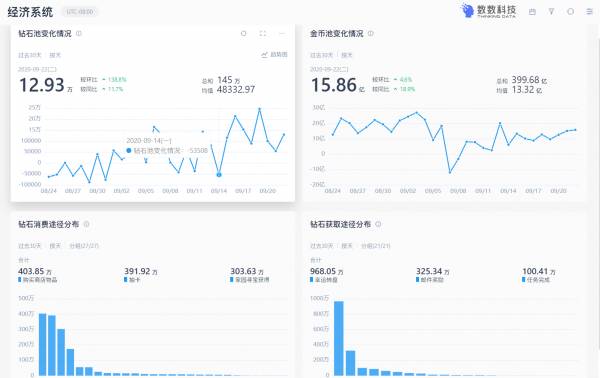
Task: Click info icon beside 钻石获取途径分布 title
Action: pos(378,224)
